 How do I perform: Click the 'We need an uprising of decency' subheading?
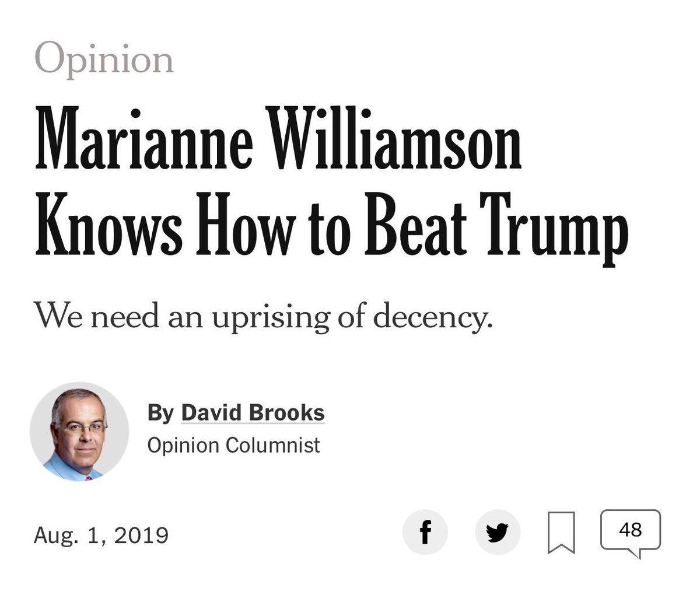tap(264, 314)
